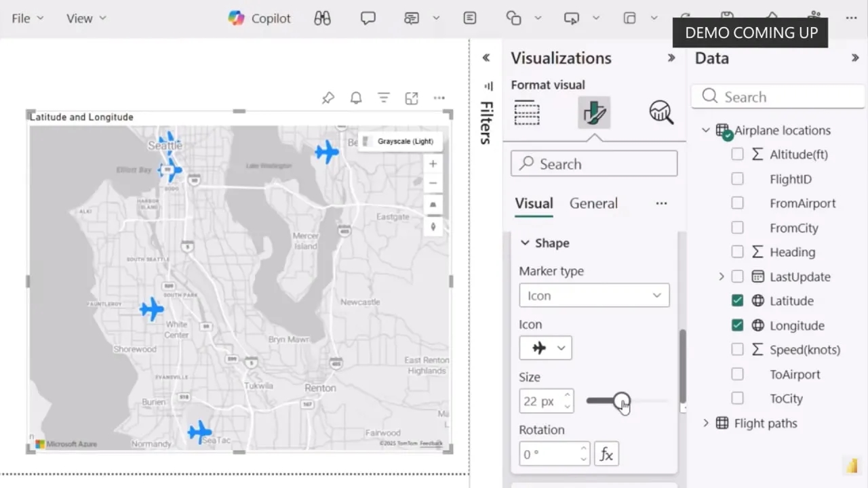Click the Build visual fields icon

pos(527,113)
